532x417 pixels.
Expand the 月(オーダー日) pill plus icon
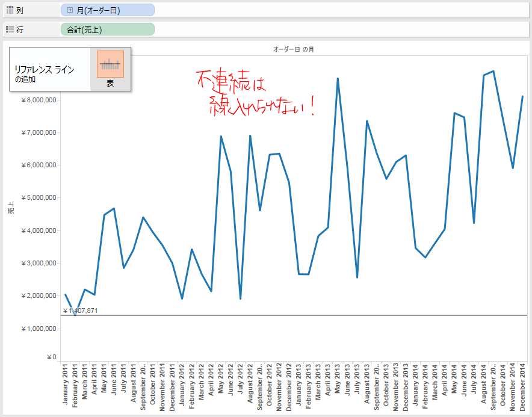coord(70,10)
